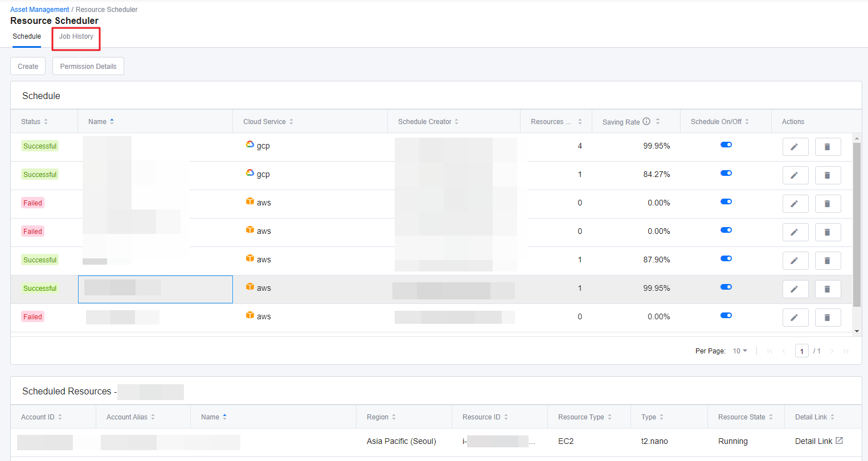Open the Per Page dropdown
Image resolution: width=868 pixels, height=461 pixels.
(x=740, y=351)
